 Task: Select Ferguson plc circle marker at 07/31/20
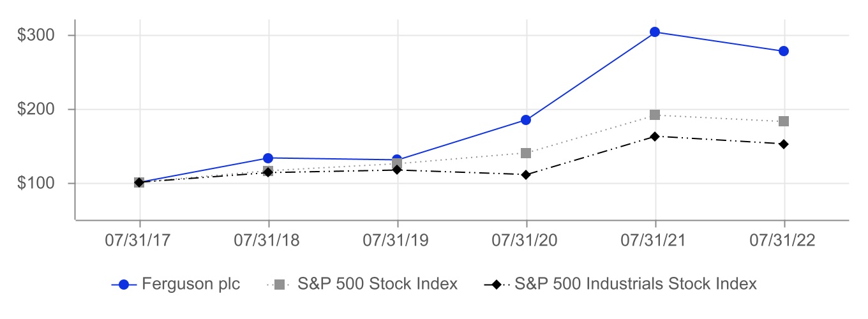[526, 120]
